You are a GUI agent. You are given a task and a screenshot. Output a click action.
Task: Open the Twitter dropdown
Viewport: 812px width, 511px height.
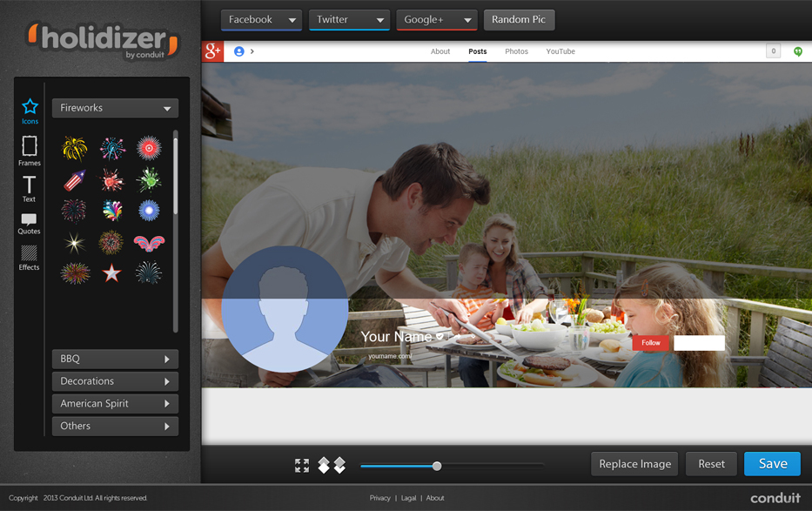(350, 20)
